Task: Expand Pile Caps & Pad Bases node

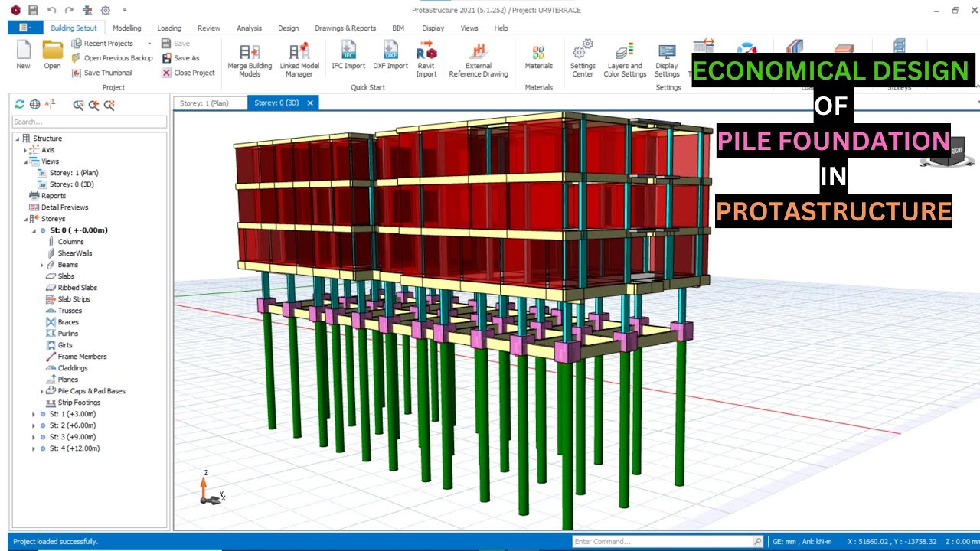Action: pyautogui.click(x=42, y=391)
